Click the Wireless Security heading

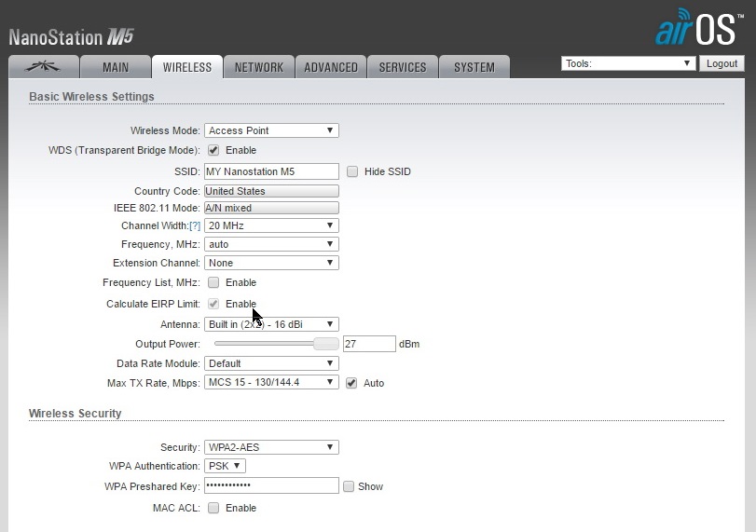pyautogui.click(x=76, y=414)
